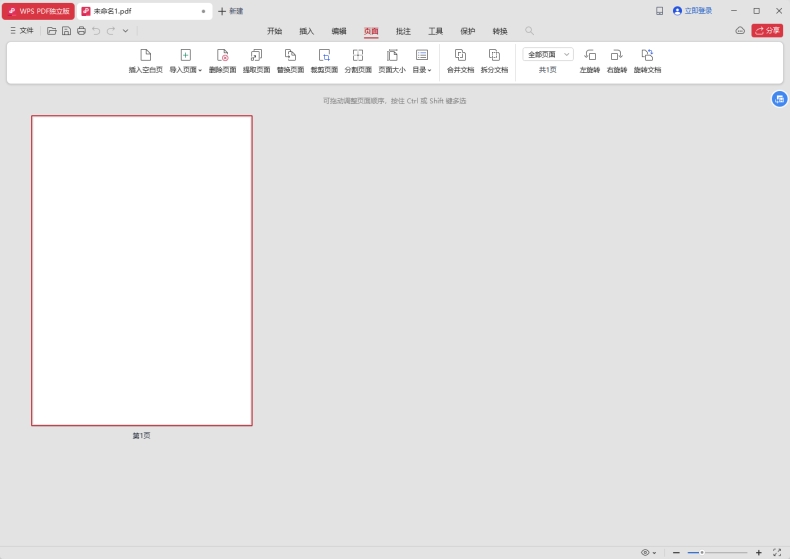790x559 pixels.
Task: Open the 全部页面 page range dropdown
Action: [548, 54]
